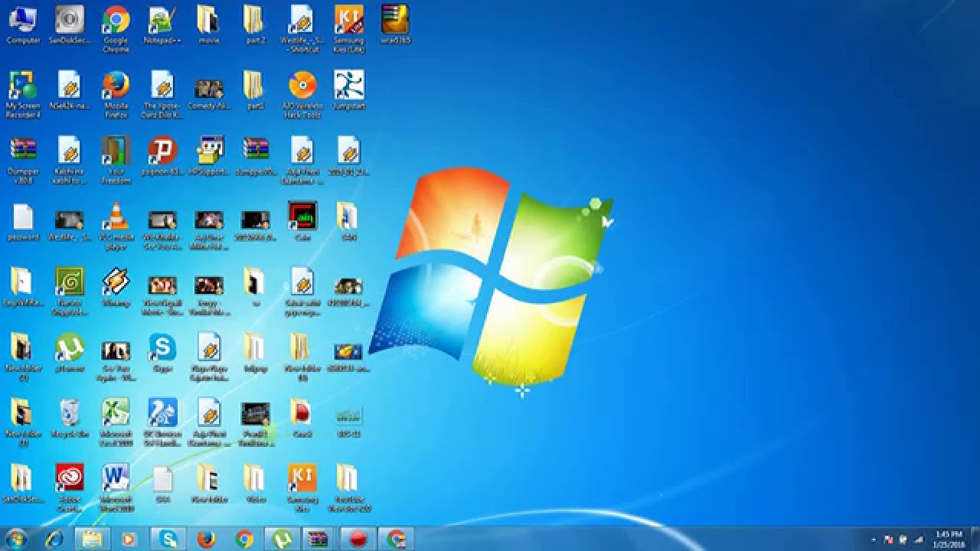Select the part1 folder
This screenshot has height=551, width=980.
(254, 92)
